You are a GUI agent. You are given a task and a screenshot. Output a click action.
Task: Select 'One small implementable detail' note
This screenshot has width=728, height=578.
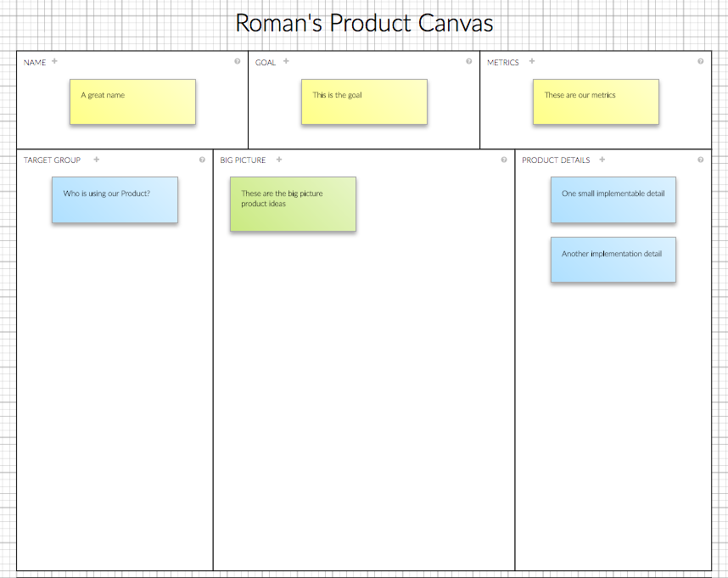(613, 200)
